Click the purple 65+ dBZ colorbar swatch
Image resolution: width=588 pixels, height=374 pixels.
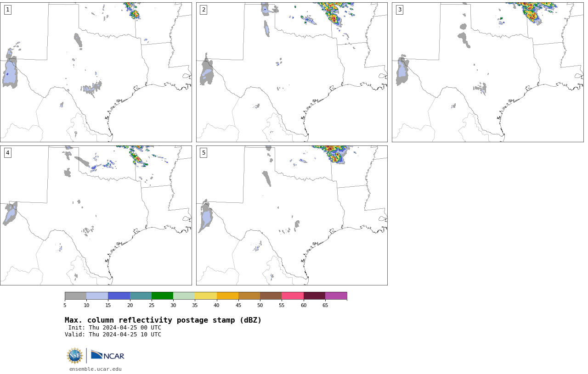[336, 296]
